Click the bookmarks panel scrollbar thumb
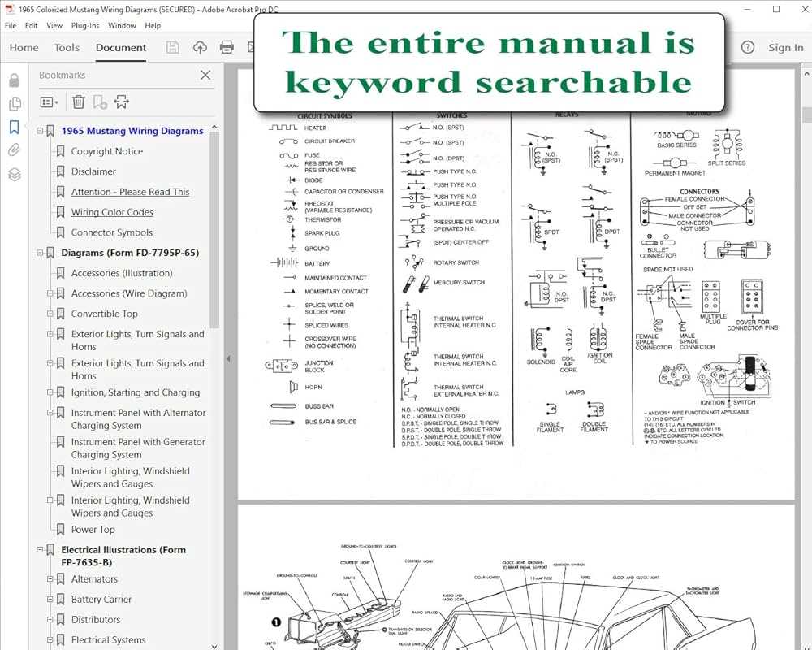812x650 pixels. (214, 231)
